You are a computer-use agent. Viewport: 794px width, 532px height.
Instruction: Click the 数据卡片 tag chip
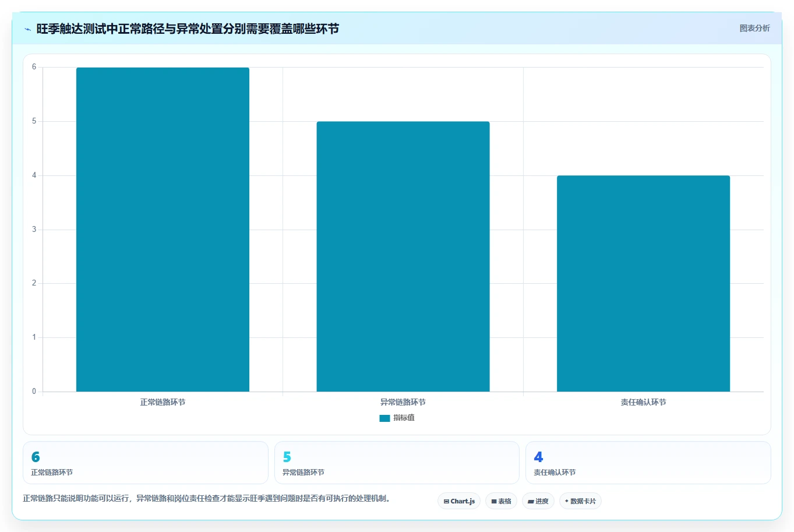click(x=580, y=501)
